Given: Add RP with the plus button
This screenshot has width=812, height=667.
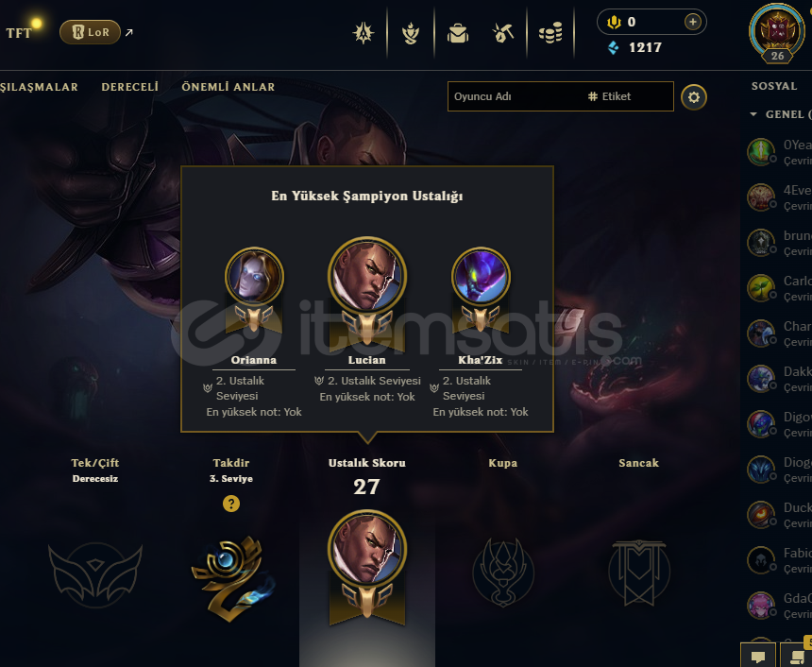Looking at the screenshot, I should (693, 22).
